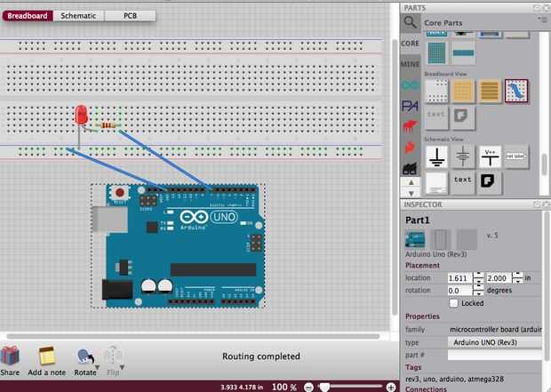551x392 pixels.
Task: Select the resistor on the breadboard
Action: [x=108, y=125]
